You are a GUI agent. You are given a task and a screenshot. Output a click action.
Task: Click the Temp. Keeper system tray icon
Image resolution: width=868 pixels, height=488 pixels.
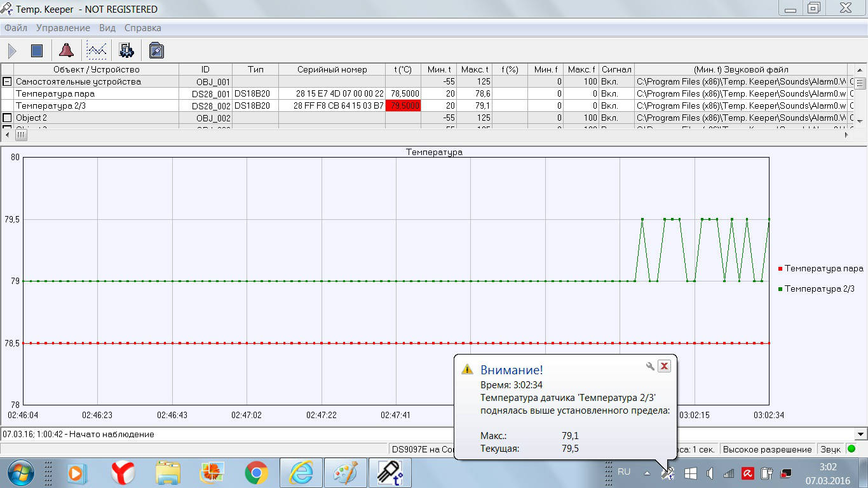(667, 473)
